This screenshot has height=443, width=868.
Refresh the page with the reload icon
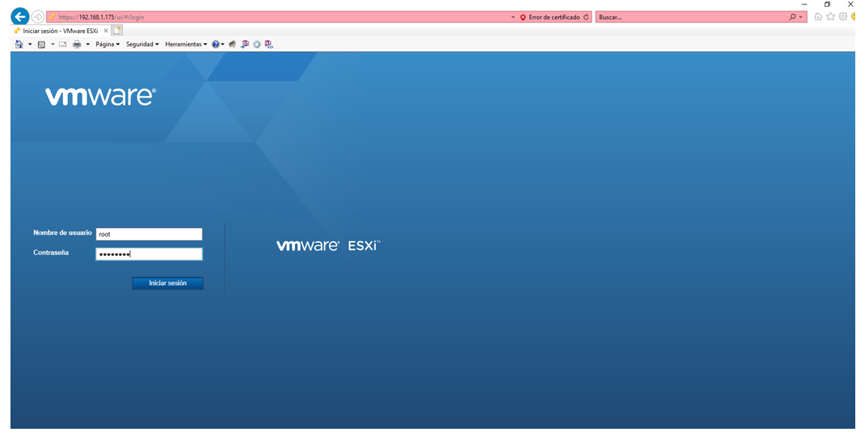click(x=586, y=17)
